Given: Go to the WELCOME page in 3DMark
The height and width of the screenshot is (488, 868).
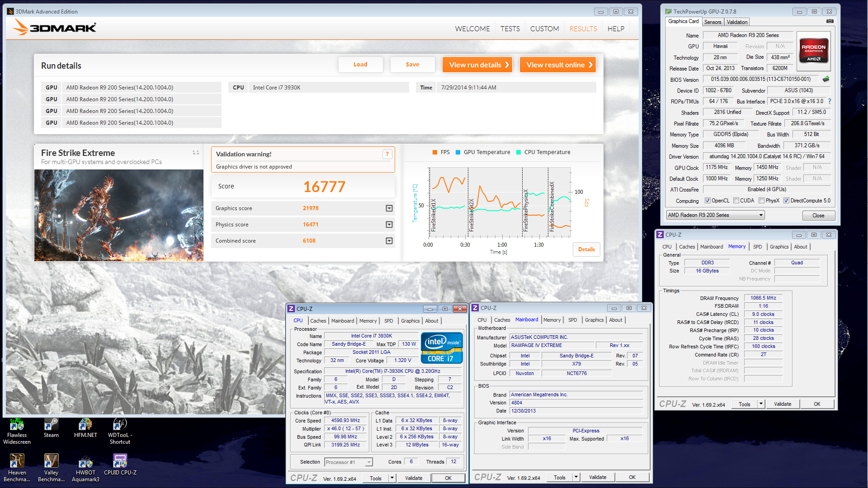Looking at the screenshot, I should pos(472,28).
